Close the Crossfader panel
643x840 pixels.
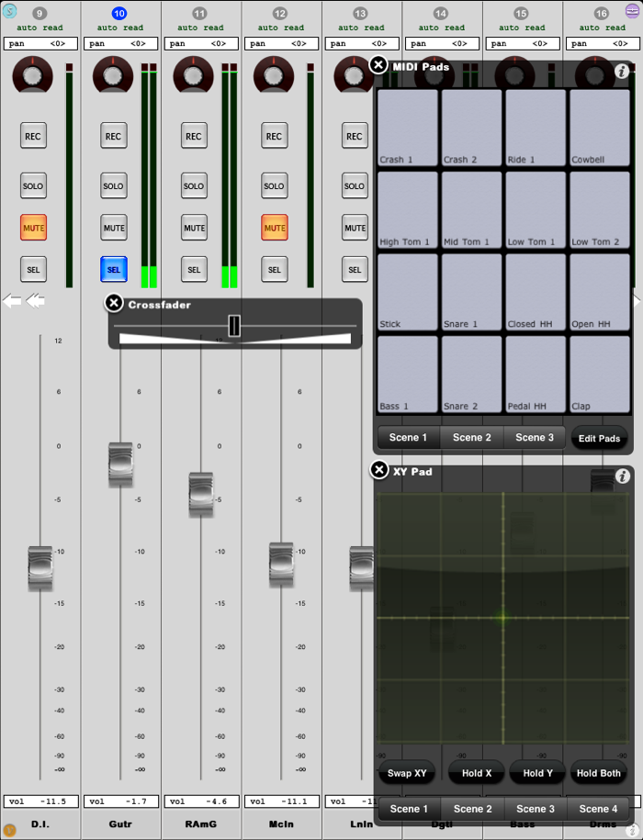114,303
